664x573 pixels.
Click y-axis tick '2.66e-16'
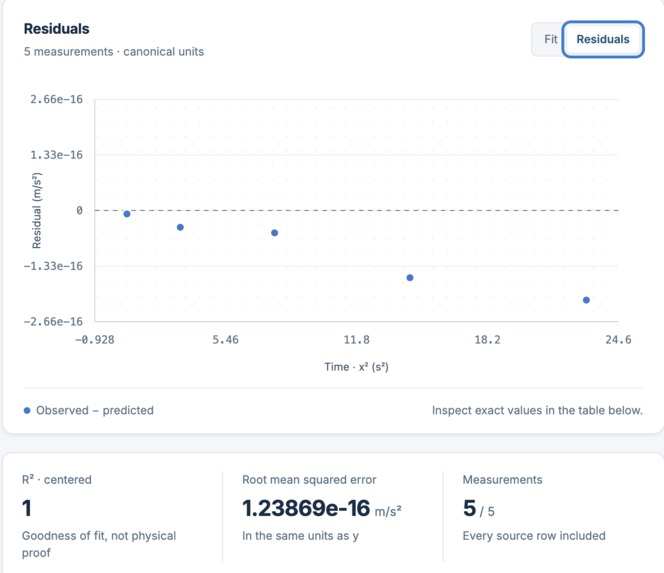(x=56, y=100)
